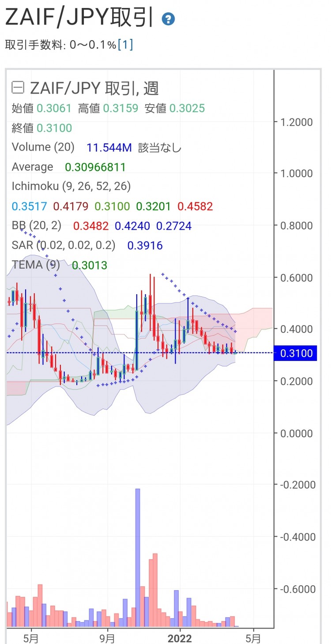
Task: Select the Volume (20) indicator label
Action: [43, 147]
